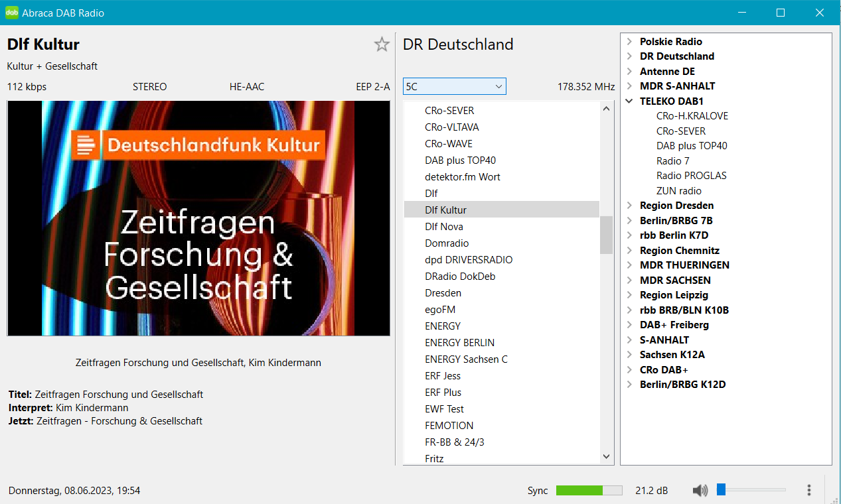
Task: Choose the egoFM station
Action: pos(440,310)
